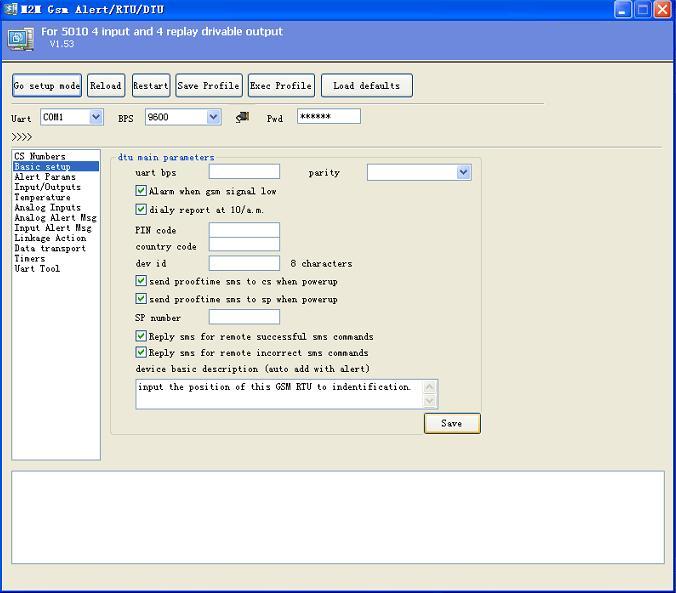
Task: Click the application logo in header banner
Action: (x=20, y=39)
